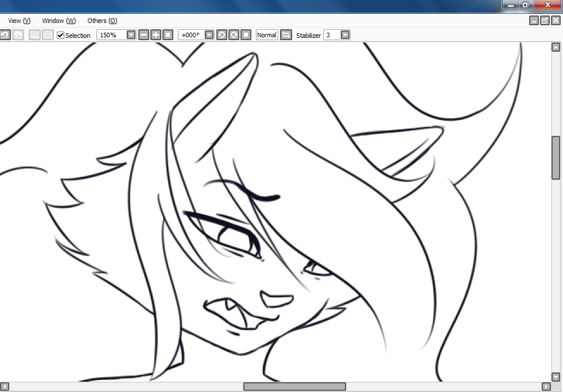The height and width of the screenshot is (392, 563).
Task: Flip the canvas view horizontally
Action: [x=286, y=35]
